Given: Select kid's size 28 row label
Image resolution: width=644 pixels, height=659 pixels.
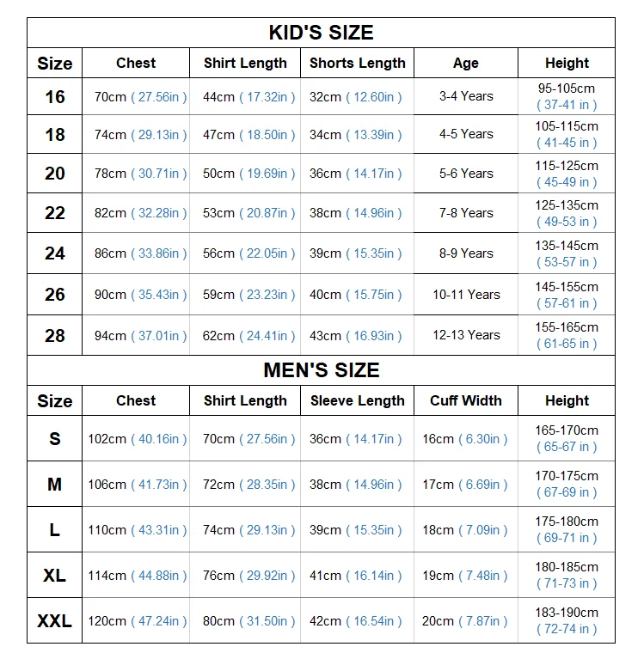Looking at the screenshot, I should pos(54,335).
